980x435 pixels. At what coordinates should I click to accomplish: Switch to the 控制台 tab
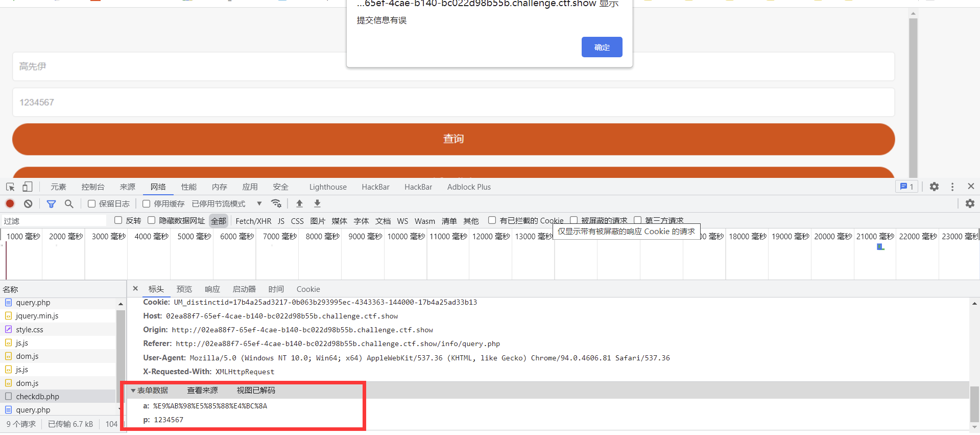93,187
